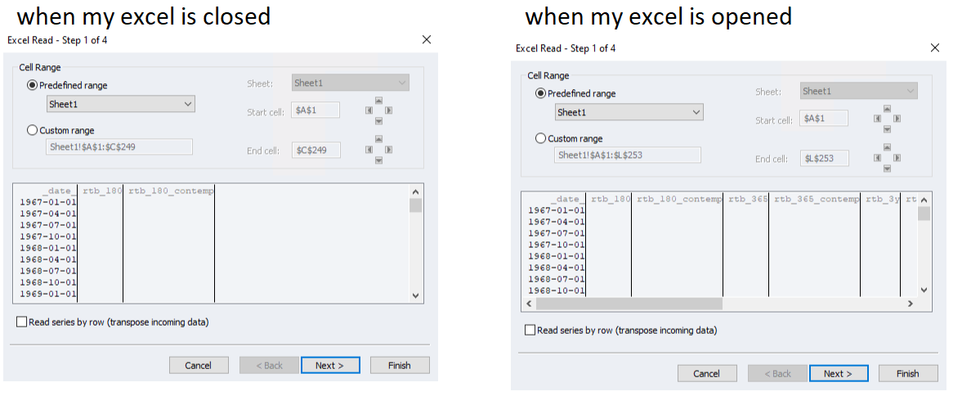This screenshot has height=414, width=980.
Task: Click End cell right arrow in opened-Excel dialog
Action: pyautogui.click(x=897, y=158)
